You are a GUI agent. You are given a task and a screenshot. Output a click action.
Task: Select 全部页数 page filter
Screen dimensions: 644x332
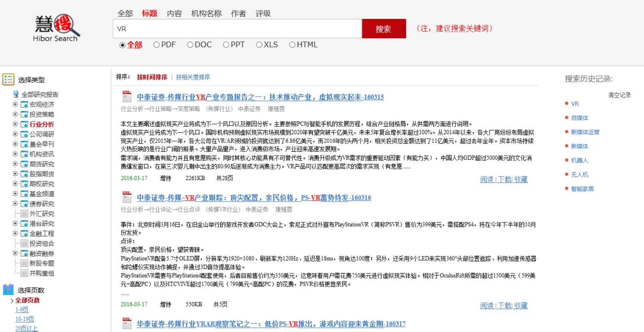[x=27, y=300]
